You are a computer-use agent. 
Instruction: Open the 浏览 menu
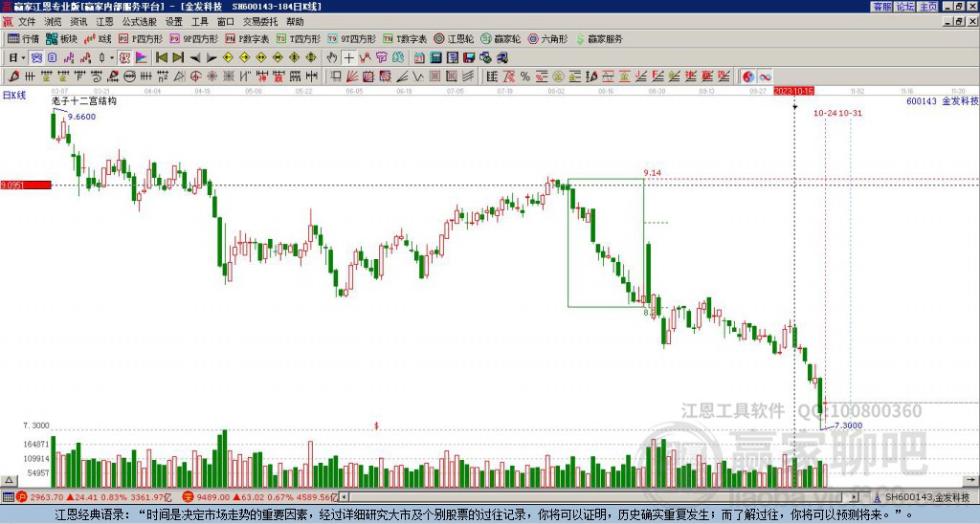tap(53, 22)
